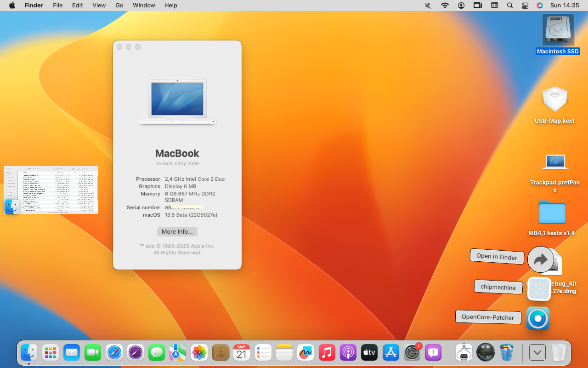This screenshot has height=368, width=588.
Task: Open the purple compass browser icon in Dock
Action: click(136, 353)
